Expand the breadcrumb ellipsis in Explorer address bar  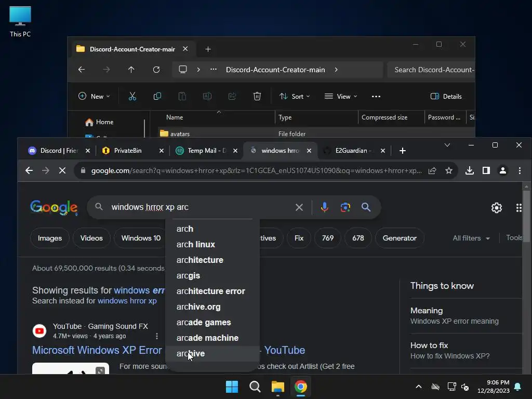point(214,70)
